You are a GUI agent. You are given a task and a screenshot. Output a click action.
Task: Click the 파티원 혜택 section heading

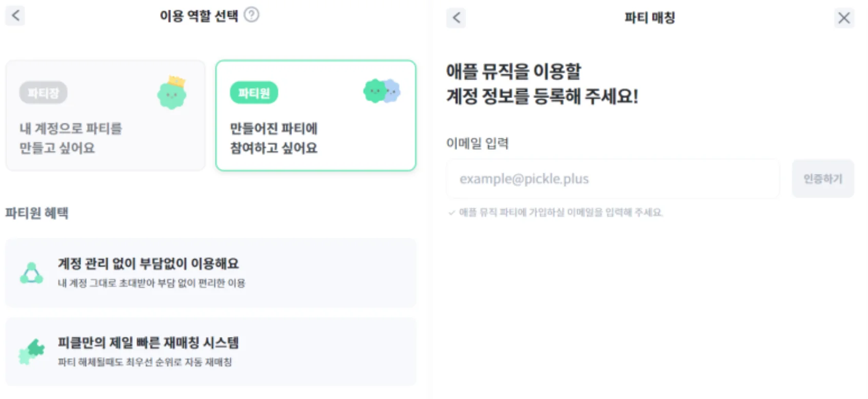(x=37, y=213)
